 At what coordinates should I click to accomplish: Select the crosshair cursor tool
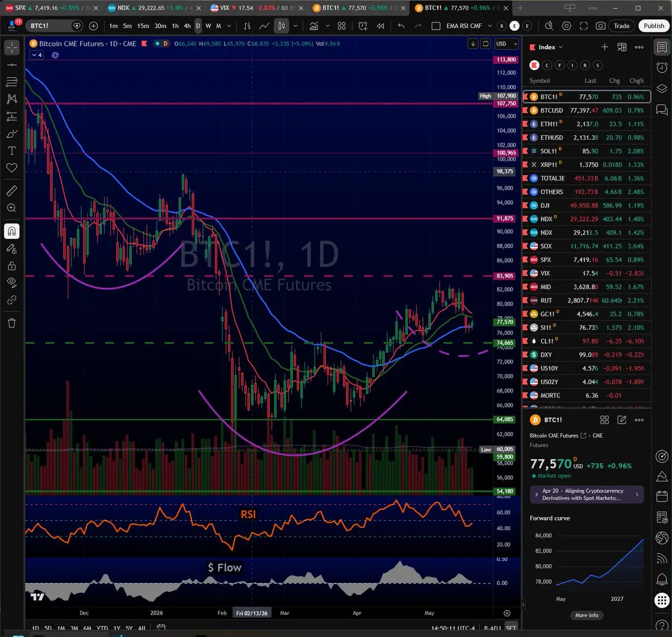pyautogui.click(x=12, y=48)
